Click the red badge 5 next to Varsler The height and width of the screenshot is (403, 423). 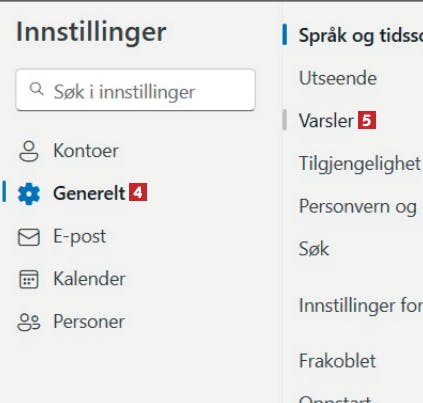pos(367,120)
